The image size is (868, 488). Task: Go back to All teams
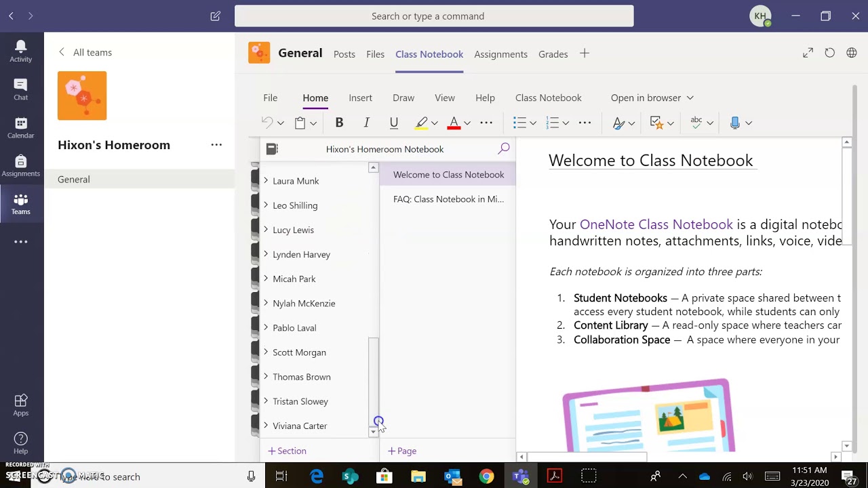tap(85, 52)
